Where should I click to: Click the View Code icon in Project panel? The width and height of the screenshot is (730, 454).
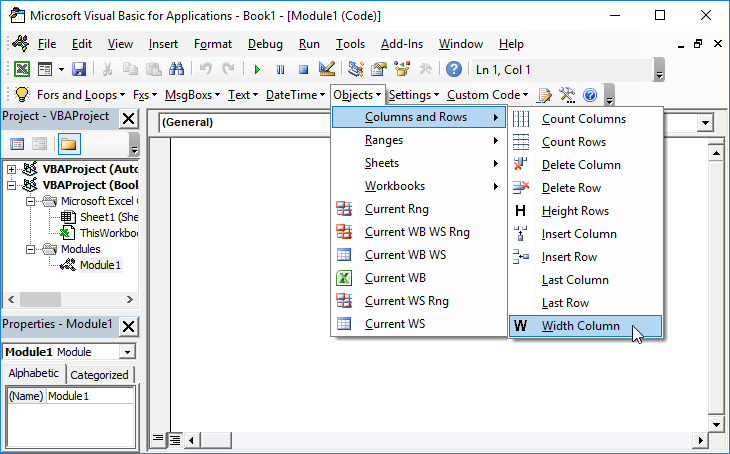pyautogui.click(x=17, y=144)
